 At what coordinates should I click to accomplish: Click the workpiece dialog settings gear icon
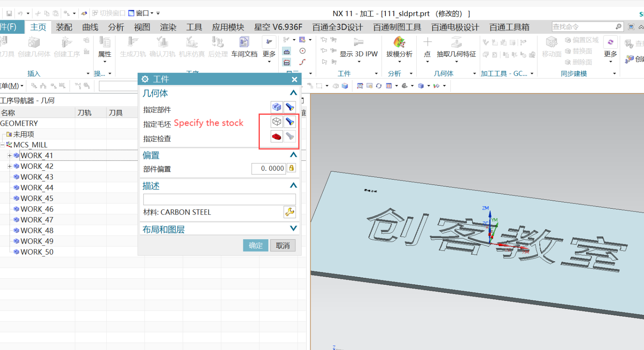[x=145, y=79]
